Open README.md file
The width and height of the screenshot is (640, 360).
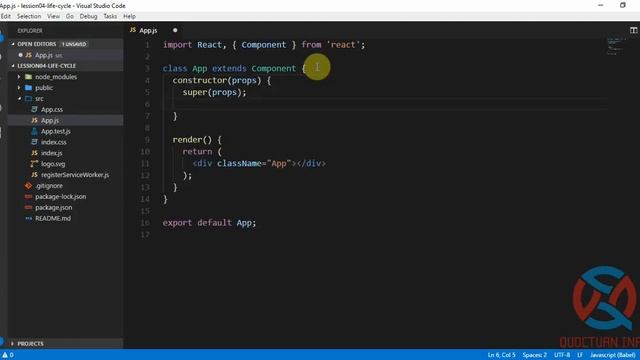pyautogui.click(x=53, y=218)
